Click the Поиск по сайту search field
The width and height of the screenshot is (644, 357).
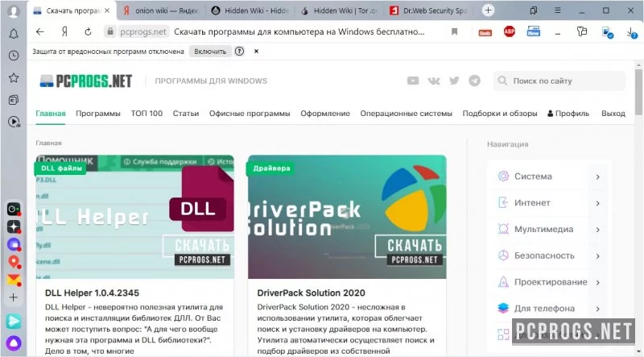(x=559, y=81)
